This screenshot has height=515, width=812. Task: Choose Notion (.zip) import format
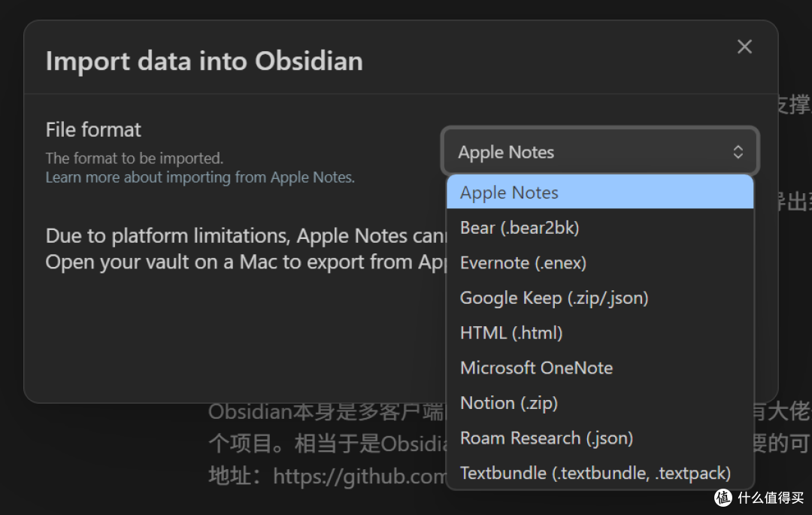[600, 403]
